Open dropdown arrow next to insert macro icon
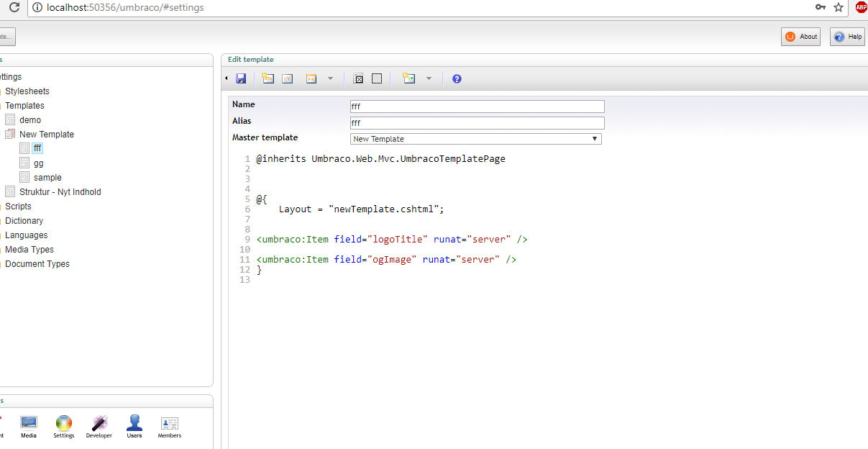The image size is (868, 449). tap(330, 78)
